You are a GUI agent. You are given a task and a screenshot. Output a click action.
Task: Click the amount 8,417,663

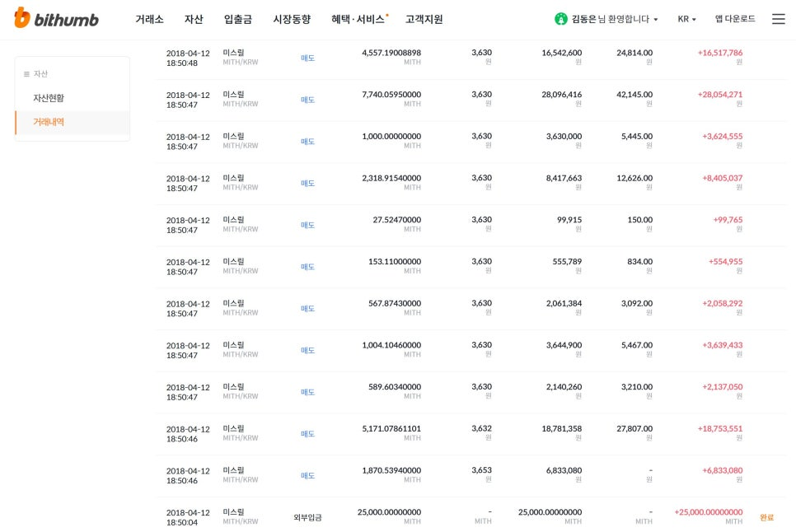564,178
